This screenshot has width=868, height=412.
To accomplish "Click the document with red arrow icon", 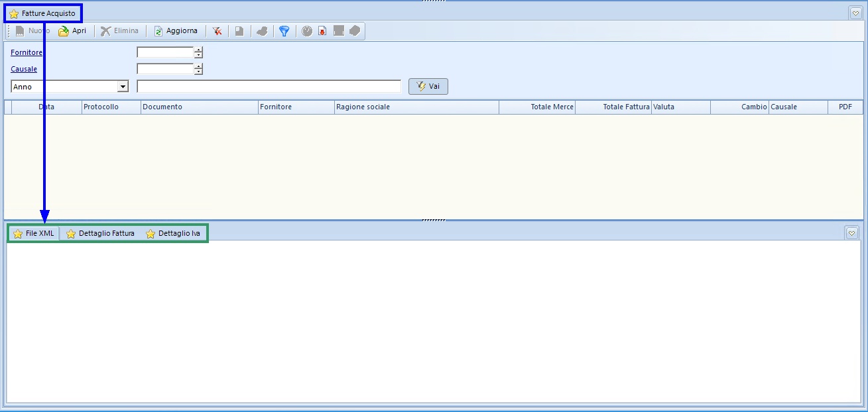I will pyautogui.click(x=323, y=31).
